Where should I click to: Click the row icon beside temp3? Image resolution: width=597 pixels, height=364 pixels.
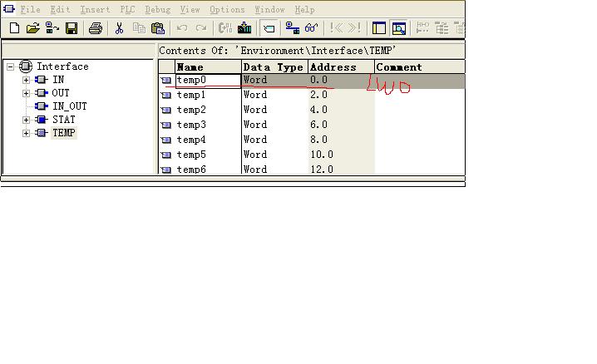pos(166,125)
